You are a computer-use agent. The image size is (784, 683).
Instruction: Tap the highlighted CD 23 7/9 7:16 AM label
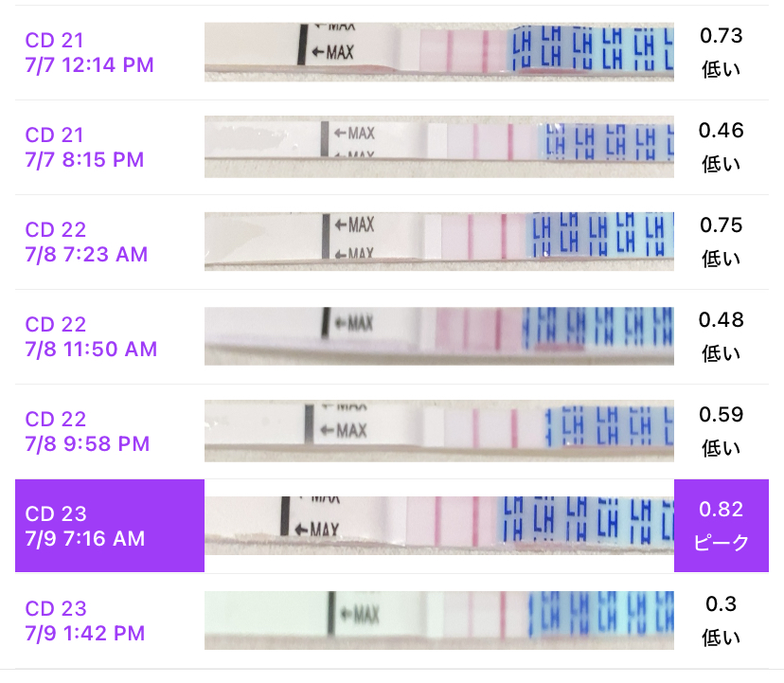click(x=110, y=526)
